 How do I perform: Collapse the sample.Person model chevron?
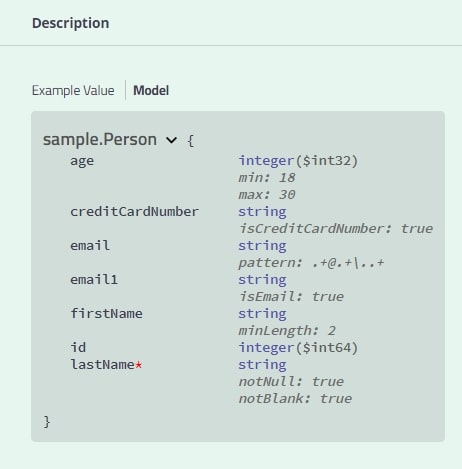[171, 140]
